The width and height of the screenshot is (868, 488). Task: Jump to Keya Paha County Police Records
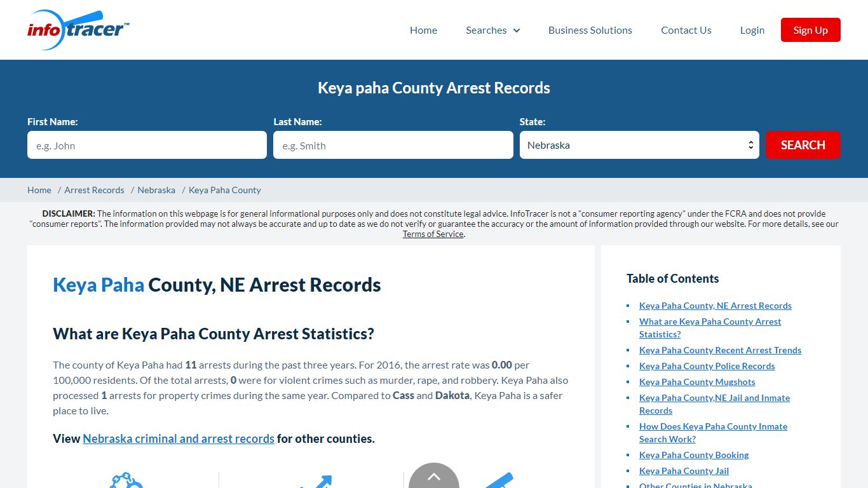[707, 366]
